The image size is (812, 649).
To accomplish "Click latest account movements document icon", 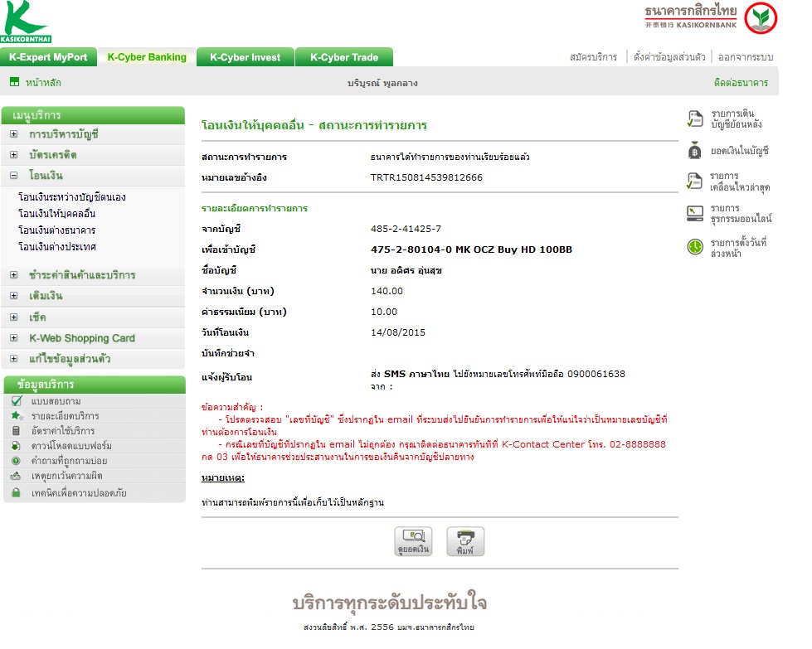I will click(x=694, y=182).
